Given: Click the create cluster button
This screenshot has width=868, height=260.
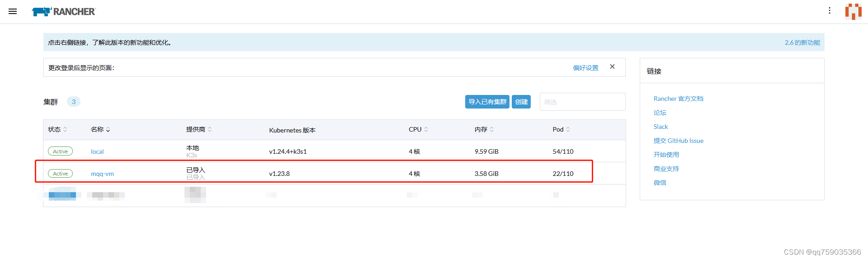Looking at the screenshot, I should (x=521, y=102).
